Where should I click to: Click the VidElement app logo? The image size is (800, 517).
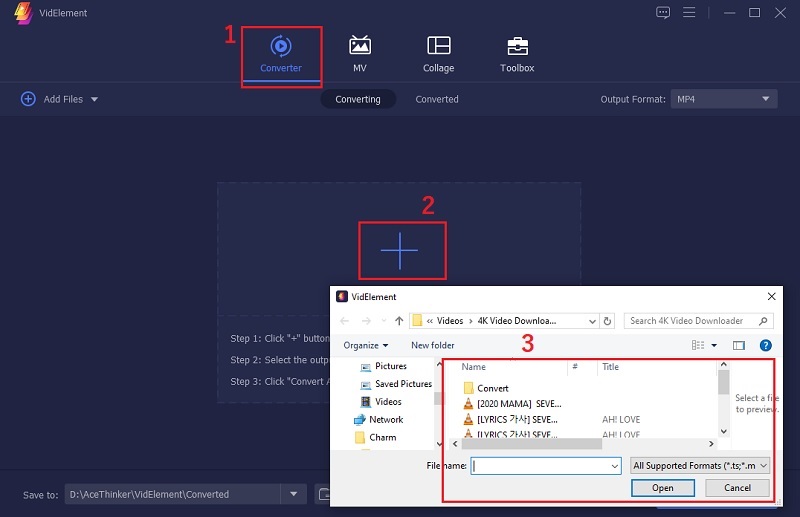coord(23,13)
